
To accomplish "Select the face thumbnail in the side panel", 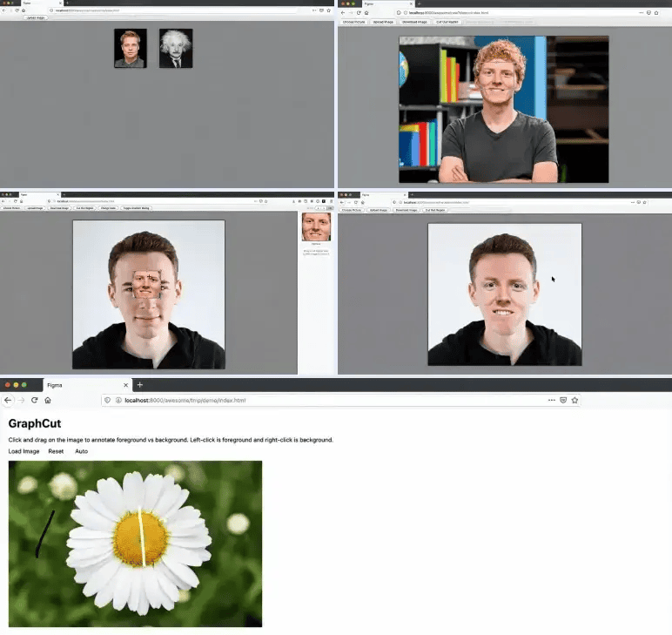I will click(316, 226).
